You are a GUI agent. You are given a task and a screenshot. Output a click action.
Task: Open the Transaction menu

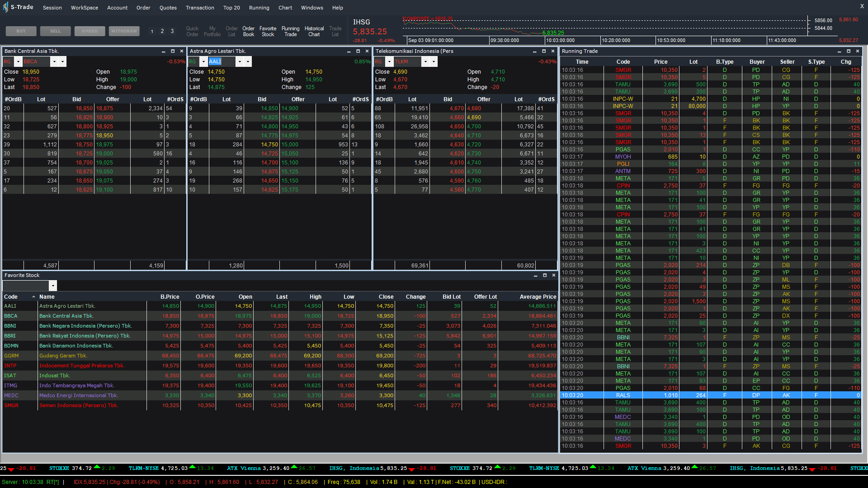[x=200, y=8]
